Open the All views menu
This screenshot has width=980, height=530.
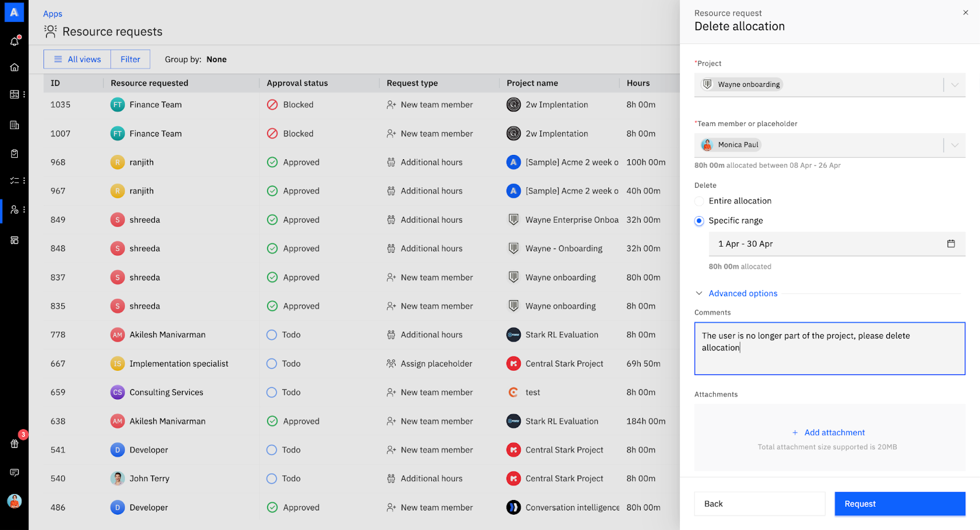tap(77, 59)
